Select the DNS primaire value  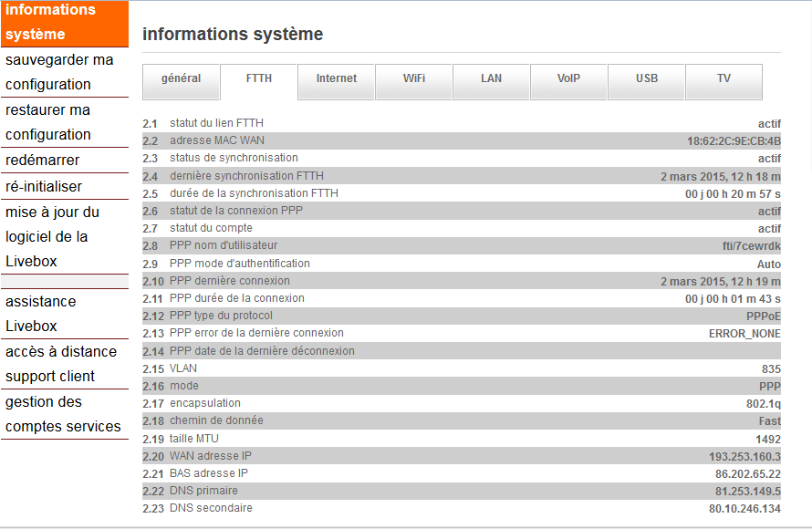tap(747, 492)
